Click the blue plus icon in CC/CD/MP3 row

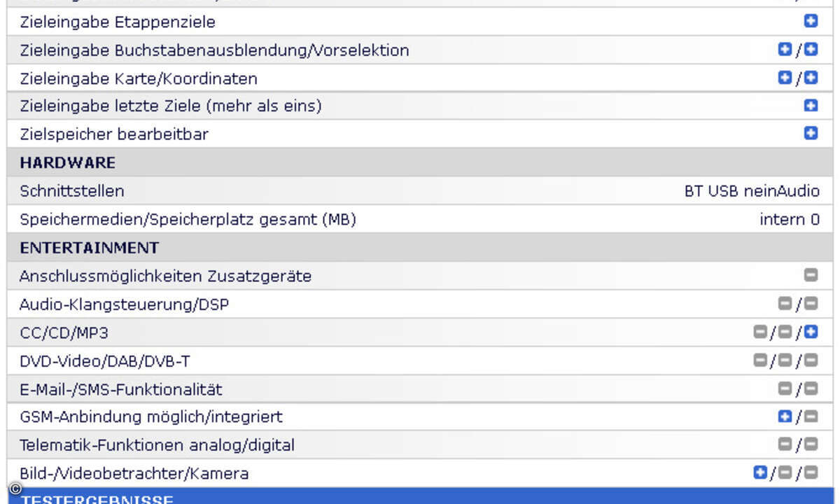point(811,332)
